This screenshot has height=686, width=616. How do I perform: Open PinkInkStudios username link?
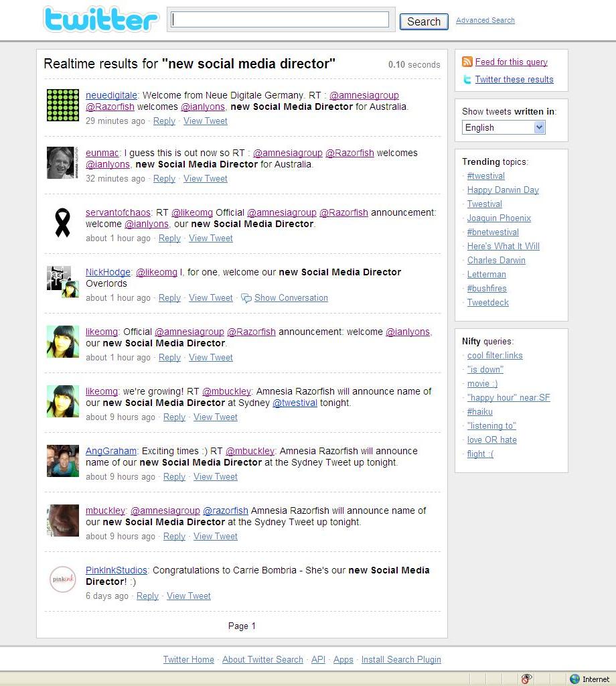[117, 571]
